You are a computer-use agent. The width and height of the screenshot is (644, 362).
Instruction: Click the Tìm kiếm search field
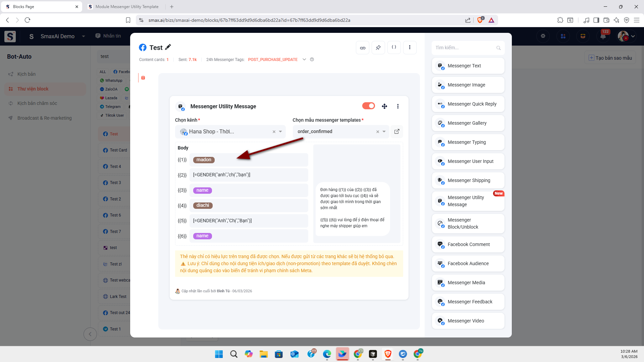465,48
